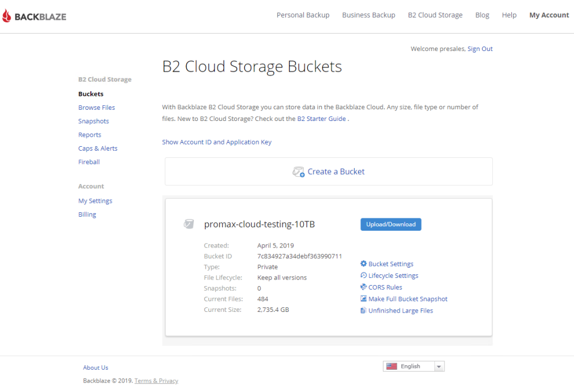Click the Backblaze © 2019 footer text
This screenshot has width=574, height=392.
(x=108, y=381)
